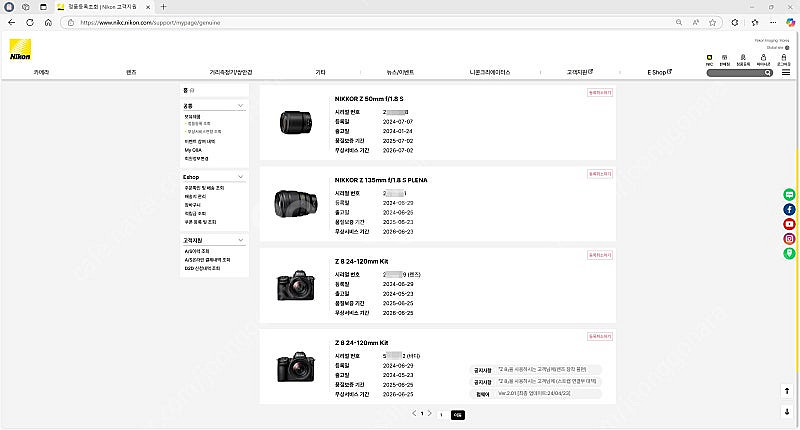Click the red button on the second Z 8 card
Viewport: 800px width, 430px height.
pyautogui.click(x=599, y=336)
